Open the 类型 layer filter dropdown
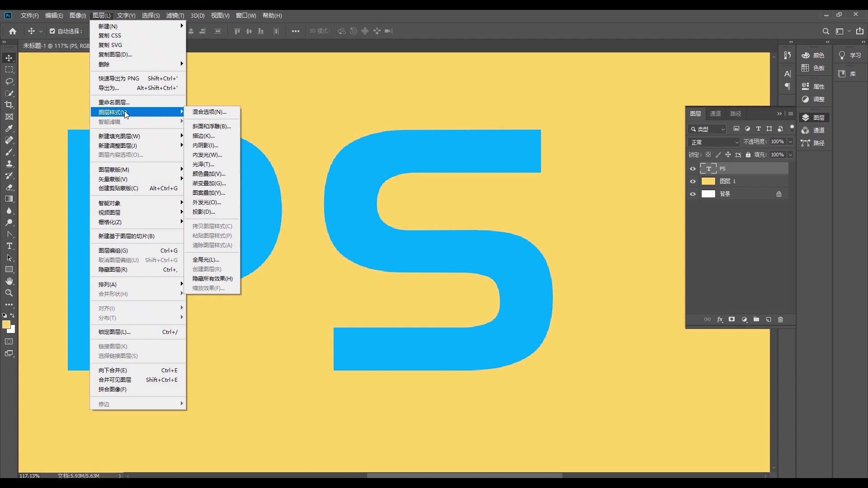The image size is (868, 488). [708, 129]
